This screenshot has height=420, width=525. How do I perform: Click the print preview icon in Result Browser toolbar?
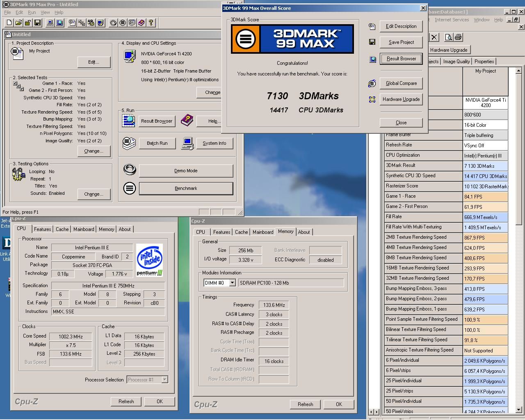click(x=448, y=37)
